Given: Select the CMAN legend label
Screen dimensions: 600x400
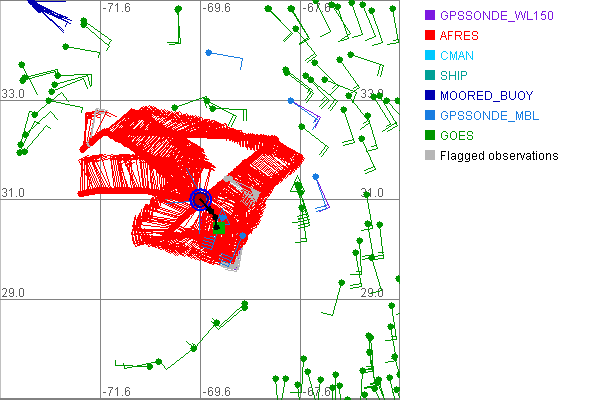Looking at the screenshot, I should pyautogui.click(x=456, y=56).
